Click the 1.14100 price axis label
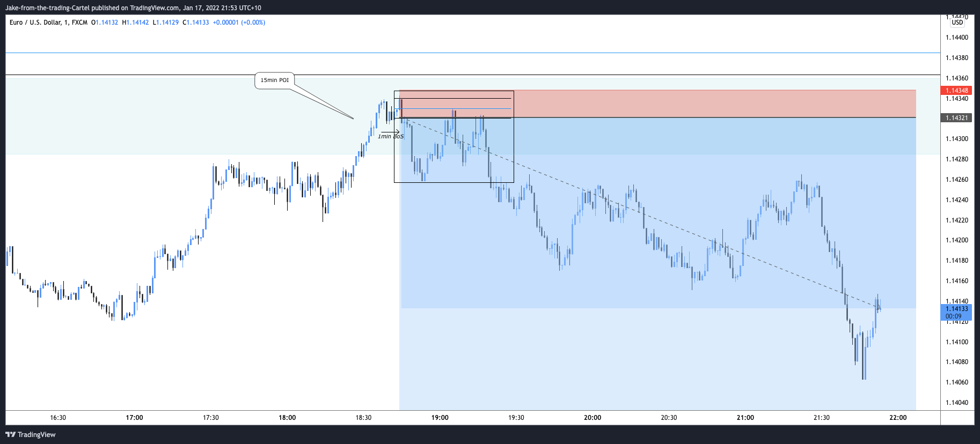 pos(957,342)
